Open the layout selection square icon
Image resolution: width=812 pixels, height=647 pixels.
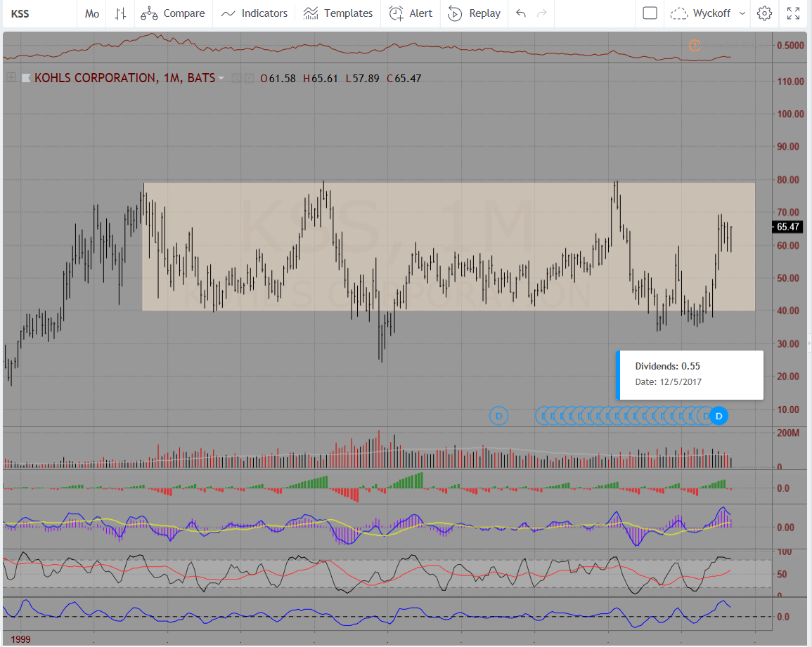pos(650,13)
